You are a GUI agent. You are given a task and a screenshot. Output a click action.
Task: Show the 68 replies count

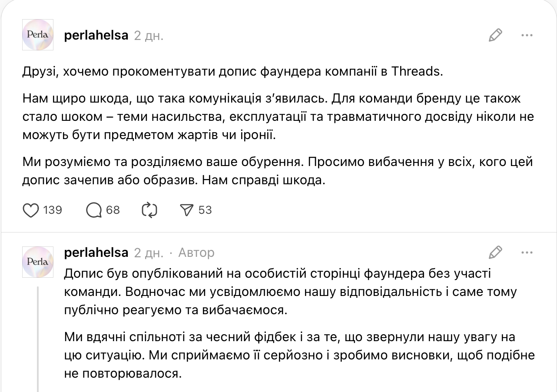click(x=113, y=210)
